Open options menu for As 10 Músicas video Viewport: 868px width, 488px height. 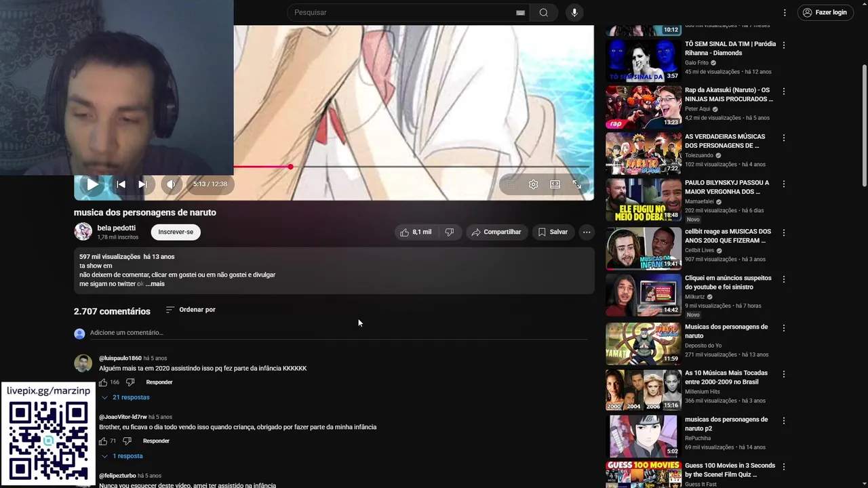coord(784,374)
